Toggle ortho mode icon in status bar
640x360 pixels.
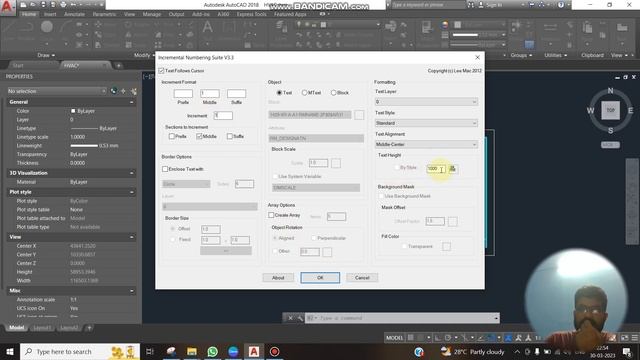click(x=438, y=338)
